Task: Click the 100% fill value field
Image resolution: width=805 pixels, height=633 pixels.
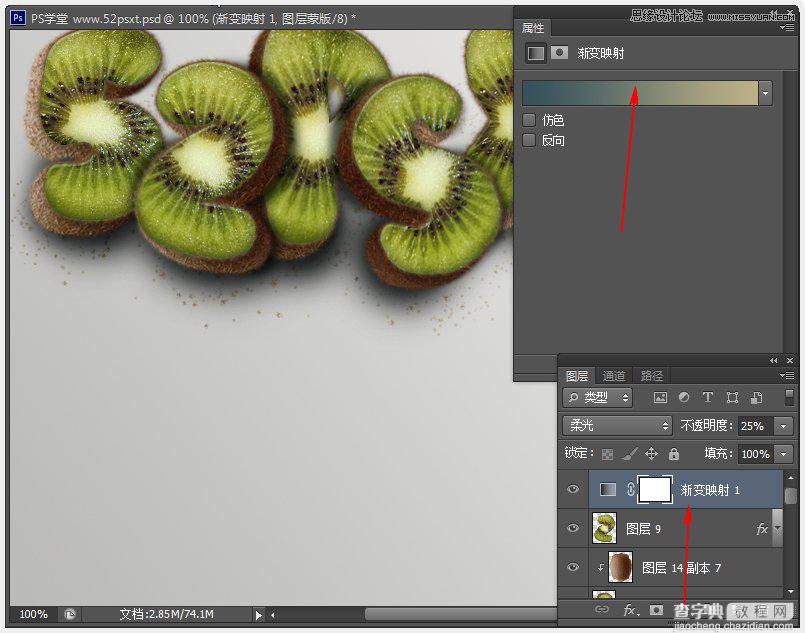Action: click(x=756, y=454)
